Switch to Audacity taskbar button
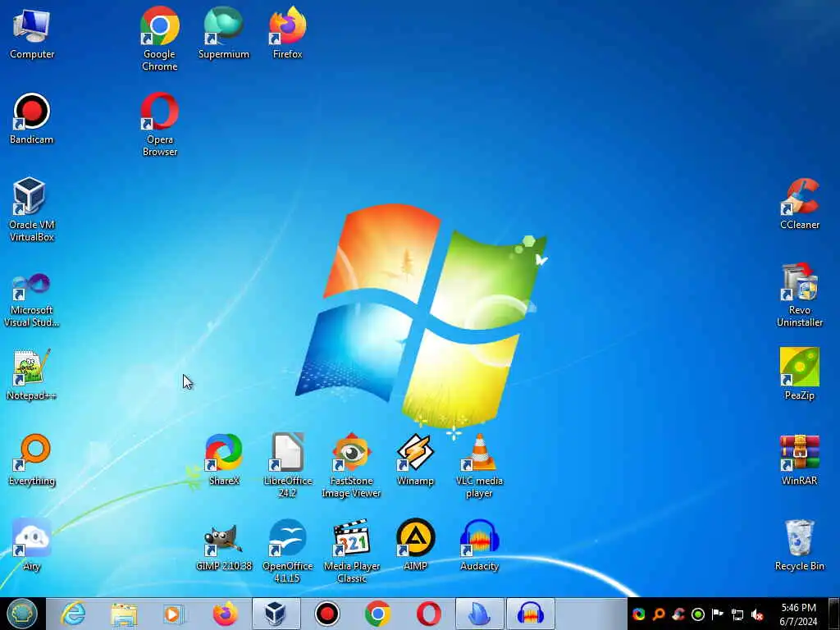This screenshot has width=840, height=630. (531, 614)
